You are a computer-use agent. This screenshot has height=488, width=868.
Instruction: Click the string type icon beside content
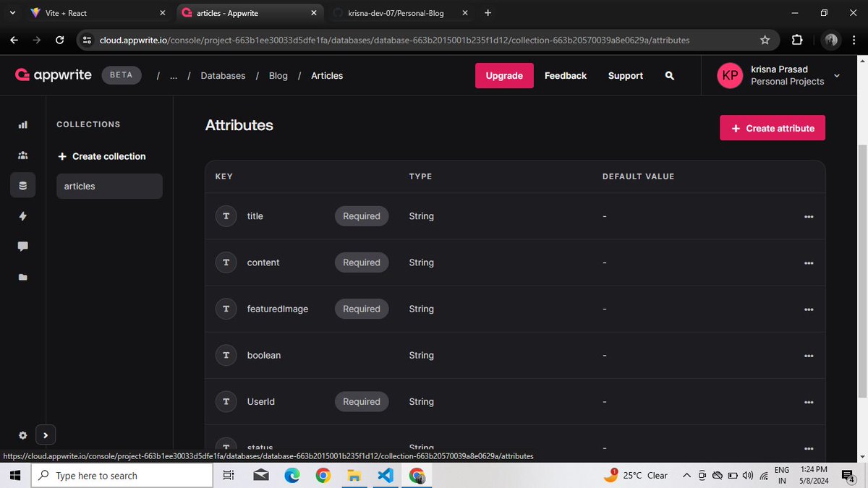226,262
